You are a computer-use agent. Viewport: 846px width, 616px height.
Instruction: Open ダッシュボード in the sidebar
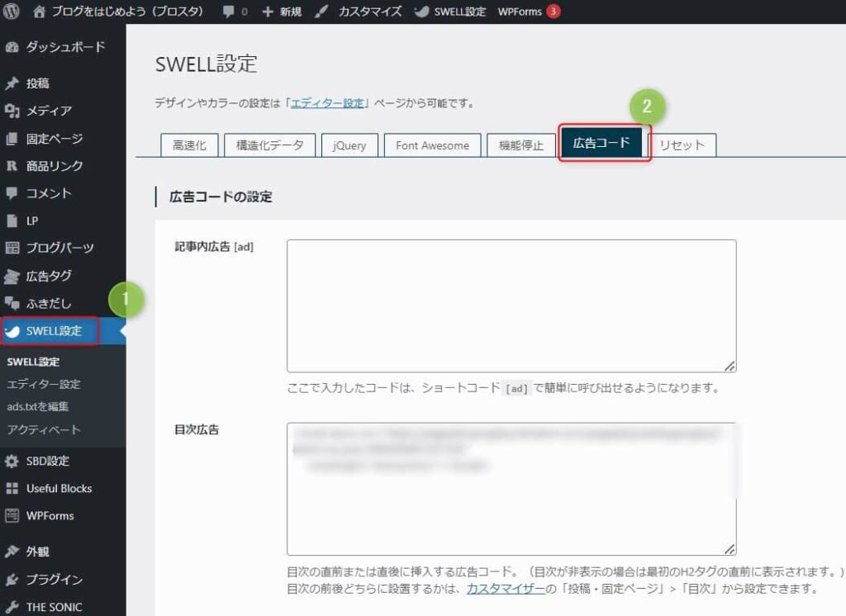(66, 47)
